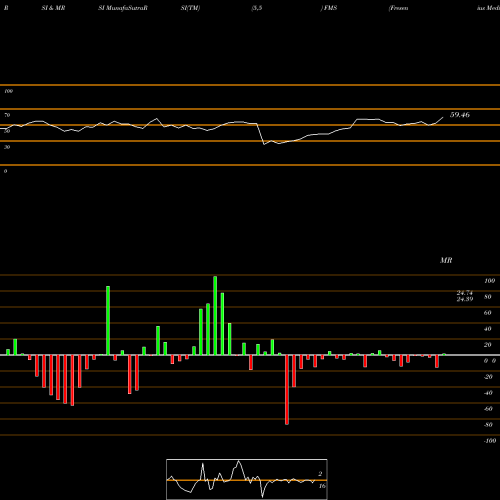Click the RSI axis label 30
Viewport: 500px width, 500px height.
(7, 147)
